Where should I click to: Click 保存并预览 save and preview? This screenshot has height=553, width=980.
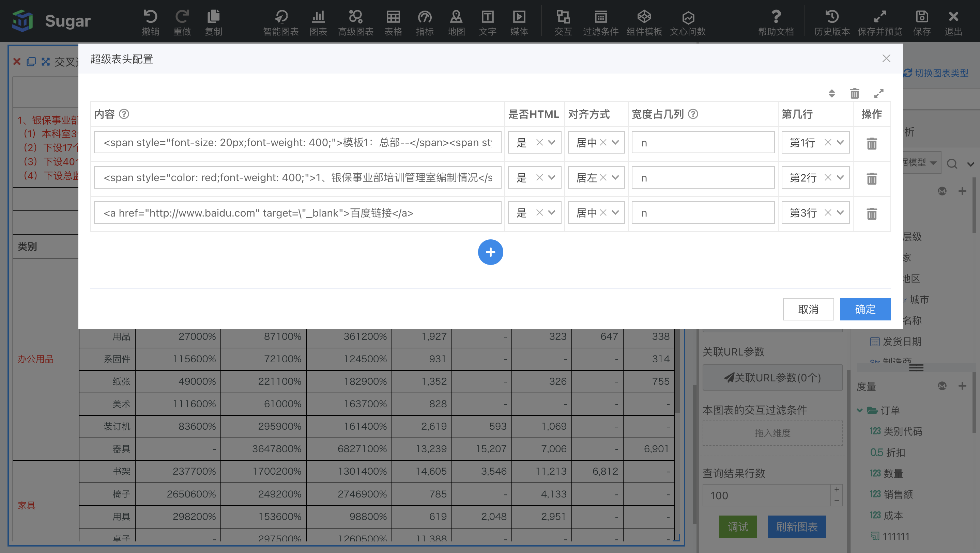[x=880, y=22]
